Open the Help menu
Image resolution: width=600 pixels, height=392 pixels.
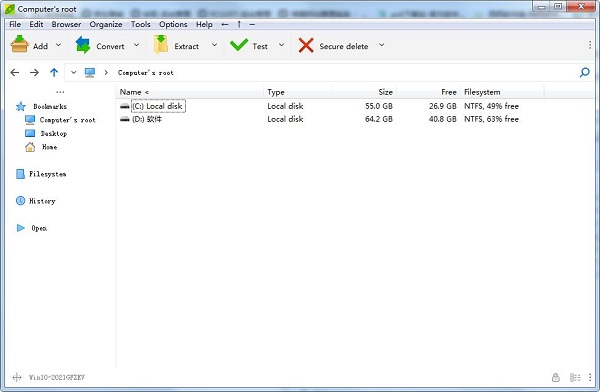tap(204, 24)
